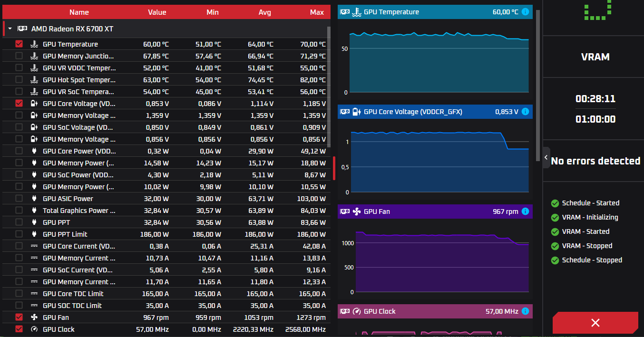The width and height of the screenshot is (644, 337).
Task: Sort by the Max column header
Action: coord(317,12)
